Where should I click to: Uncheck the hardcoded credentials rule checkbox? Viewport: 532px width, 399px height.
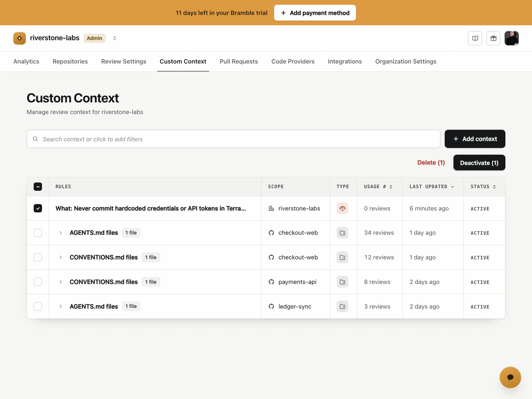click(38, 208)
